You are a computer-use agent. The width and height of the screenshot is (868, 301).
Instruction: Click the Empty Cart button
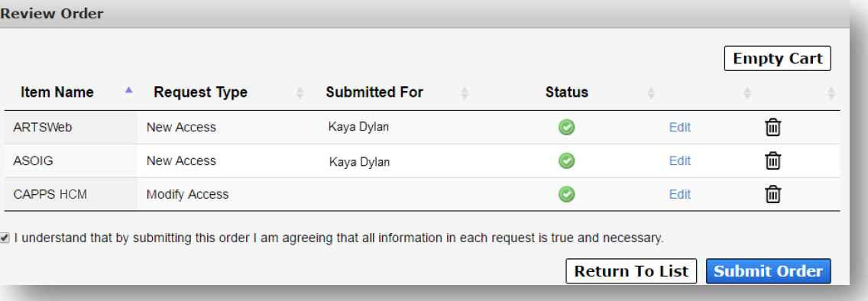778,59
